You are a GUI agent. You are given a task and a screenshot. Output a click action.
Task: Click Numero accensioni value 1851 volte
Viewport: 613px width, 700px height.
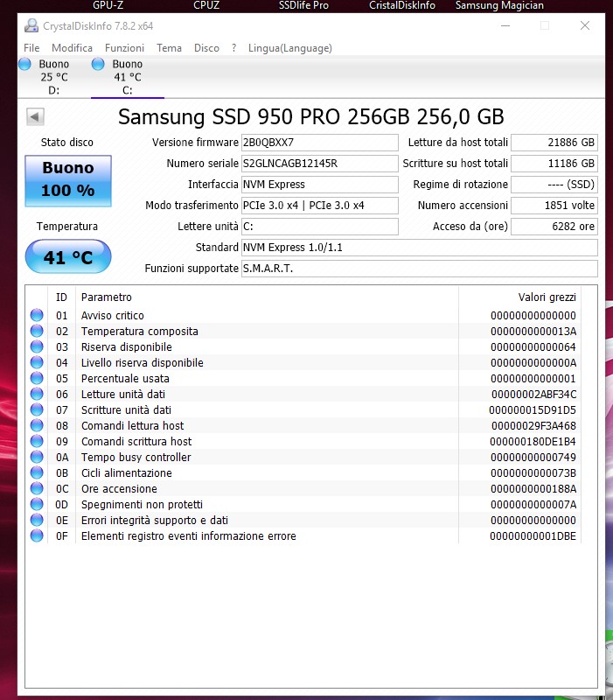coord(554,206)
